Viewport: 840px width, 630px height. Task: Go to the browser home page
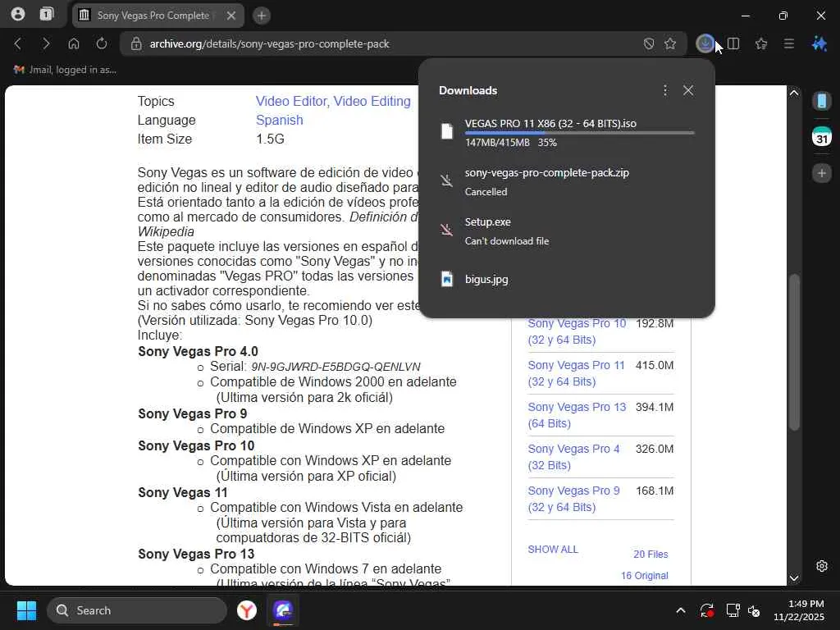[74, 43]
